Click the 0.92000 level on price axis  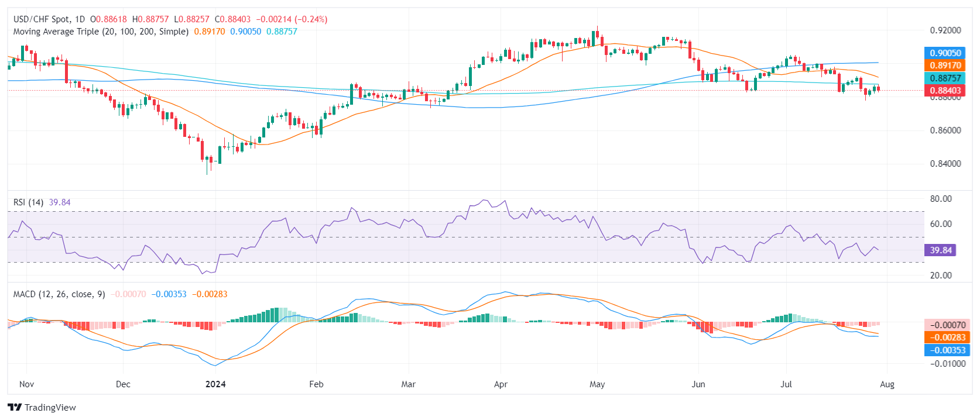[945, 30]
